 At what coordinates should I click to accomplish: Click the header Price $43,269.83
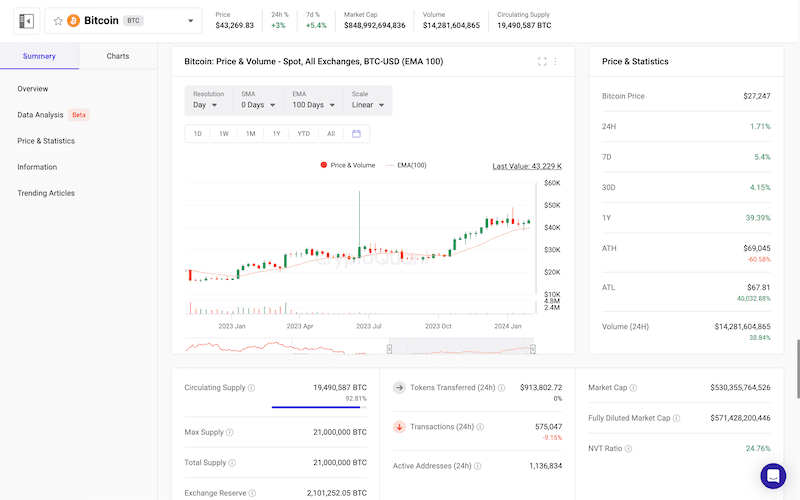pos(234,26)
